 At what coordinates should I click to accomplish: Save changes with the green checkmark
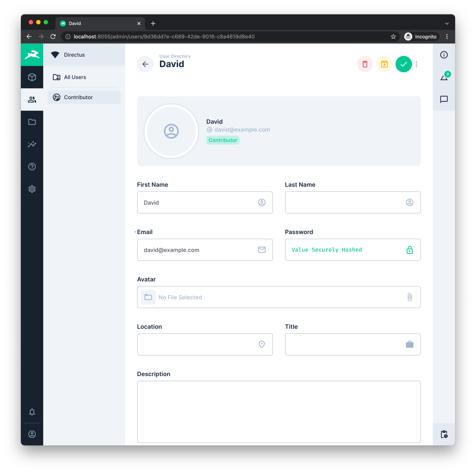coord(404,64)
